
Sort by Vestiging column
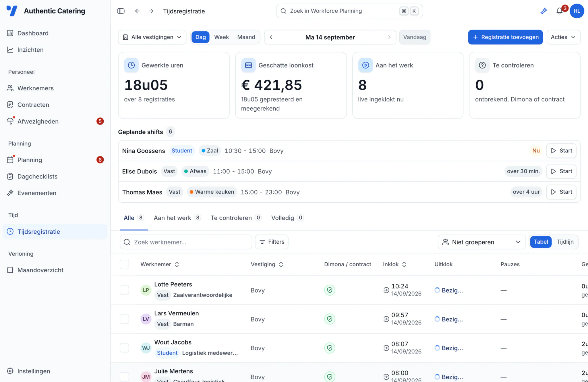pos(267,264)
